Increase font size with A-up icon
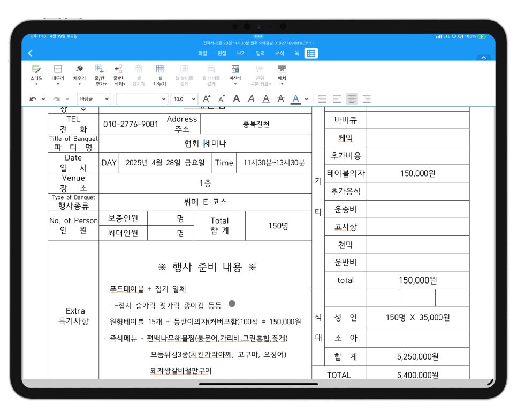Viewport: 517px width, 420px height. pyautogui.click(x=207, y=98)
